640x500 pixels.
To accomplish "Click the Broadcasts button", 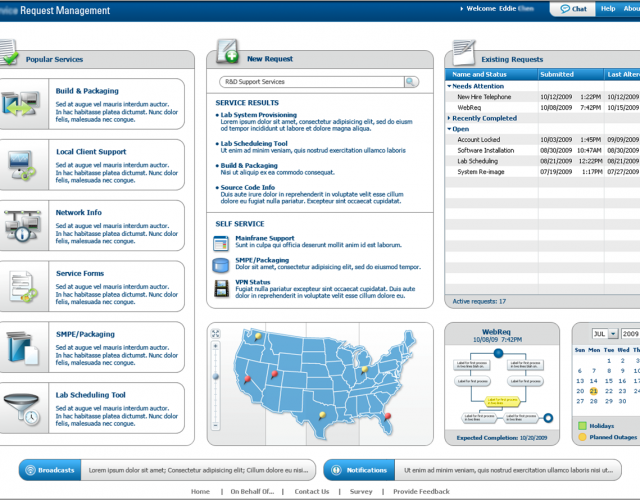I will pos(50,470).
